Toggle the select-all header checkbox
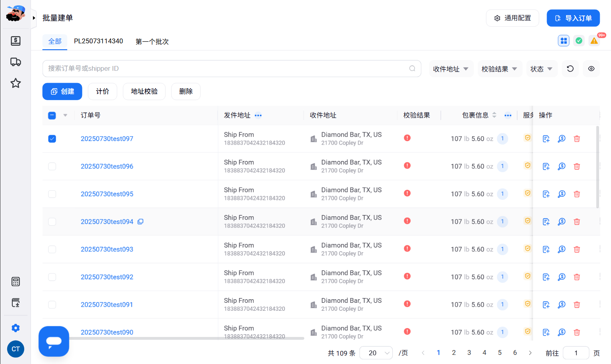The width and height of the screenshot is (611, 364). point(52,116)
